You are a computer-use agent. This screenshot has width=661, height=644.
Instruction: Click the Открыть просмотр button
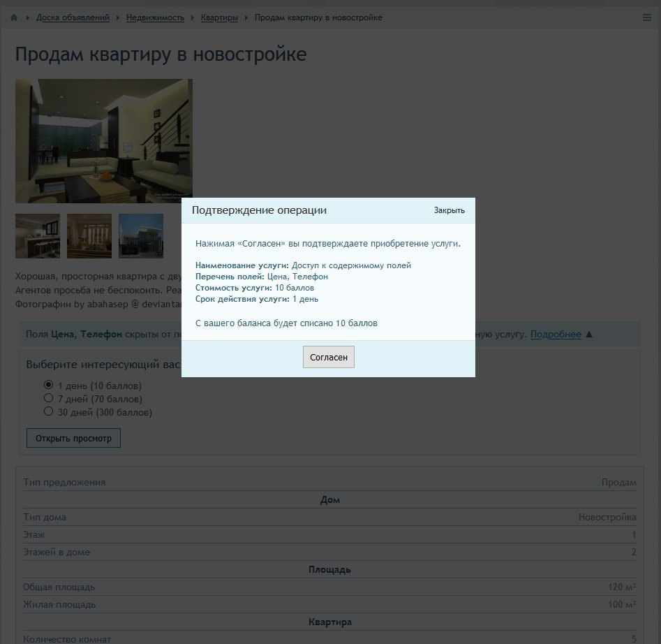click(x=73, y=439)
